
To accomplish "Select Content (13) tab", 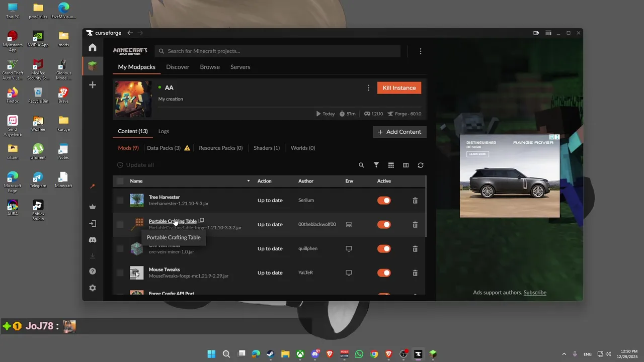I will coord(133,131).
